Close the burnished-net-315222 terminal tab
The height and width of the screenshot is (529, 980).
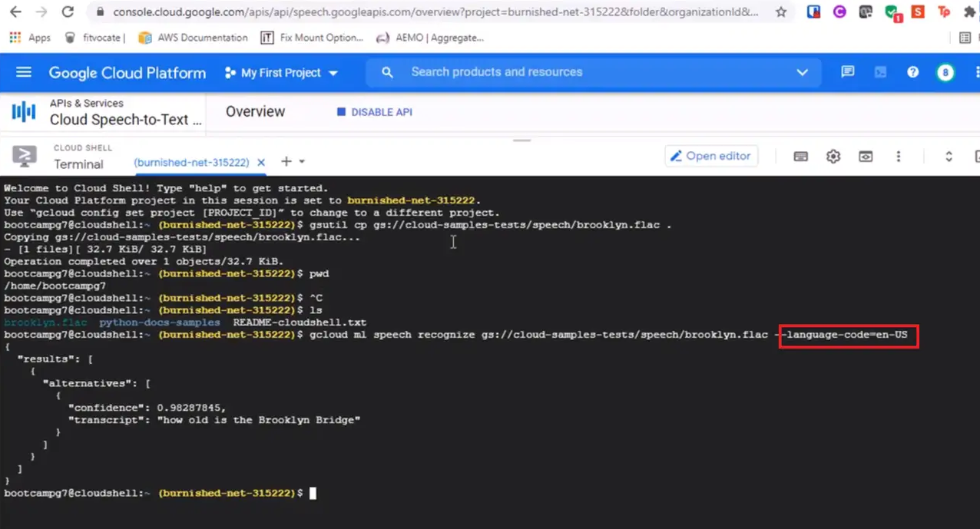point(261,162)
